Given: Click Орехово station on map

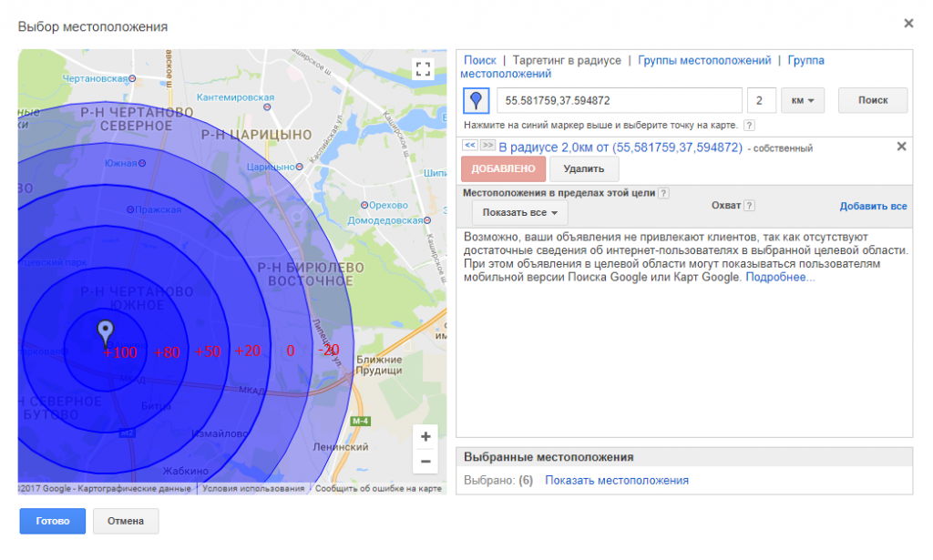Looking at the screenshot, I should click(384, 205).
